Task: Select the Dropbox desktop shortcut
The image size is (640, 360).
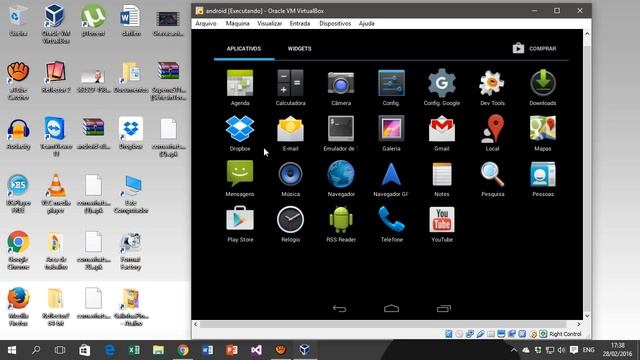Action: [x=131, y=133]
